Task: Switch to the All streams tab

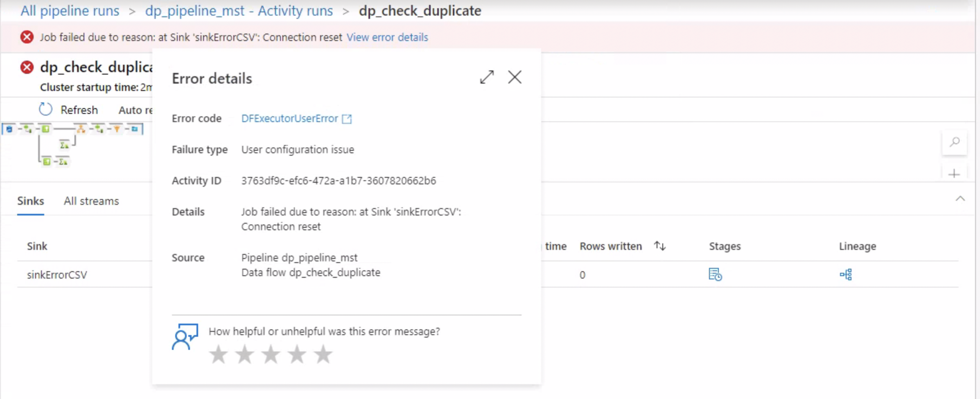Action: (91, 201)
